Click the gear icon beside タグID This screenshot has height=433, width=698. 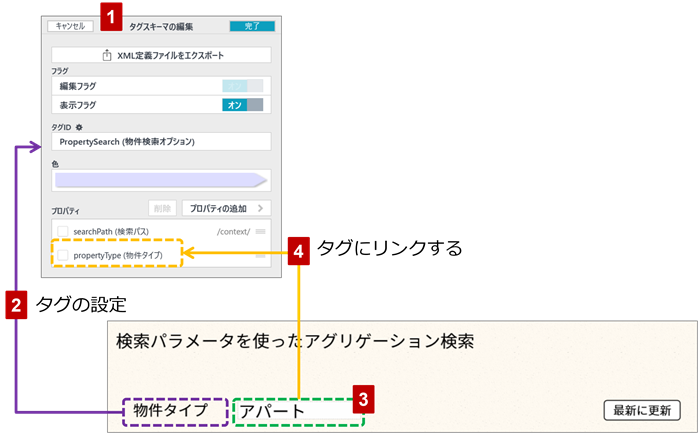tap(79, 127)
